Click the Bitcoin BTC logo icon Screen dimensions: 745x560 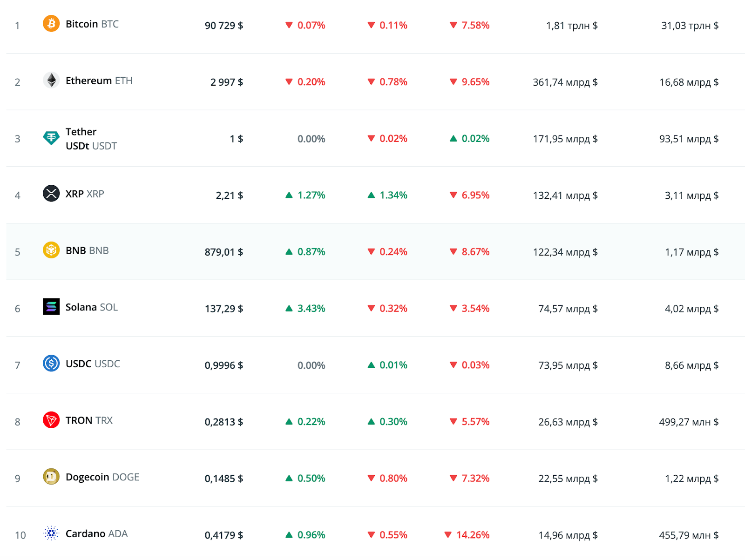pos(51,24)
